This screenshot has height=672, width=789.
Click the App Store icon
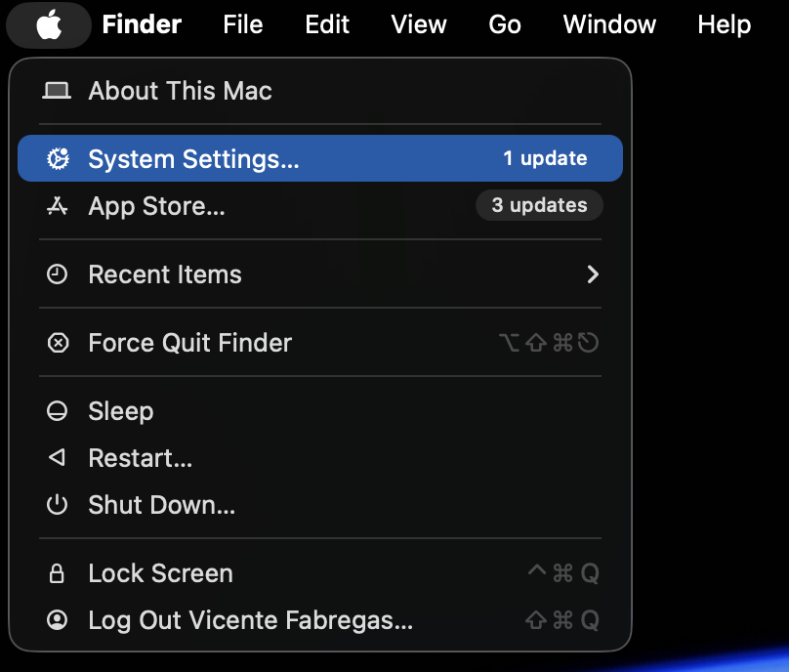point(57,206)
